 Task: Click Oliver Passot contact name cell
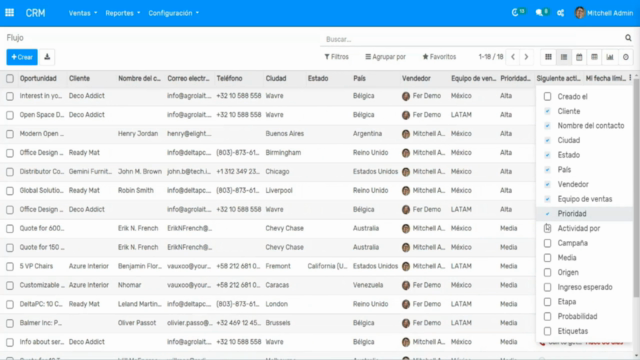coord(137,323)
